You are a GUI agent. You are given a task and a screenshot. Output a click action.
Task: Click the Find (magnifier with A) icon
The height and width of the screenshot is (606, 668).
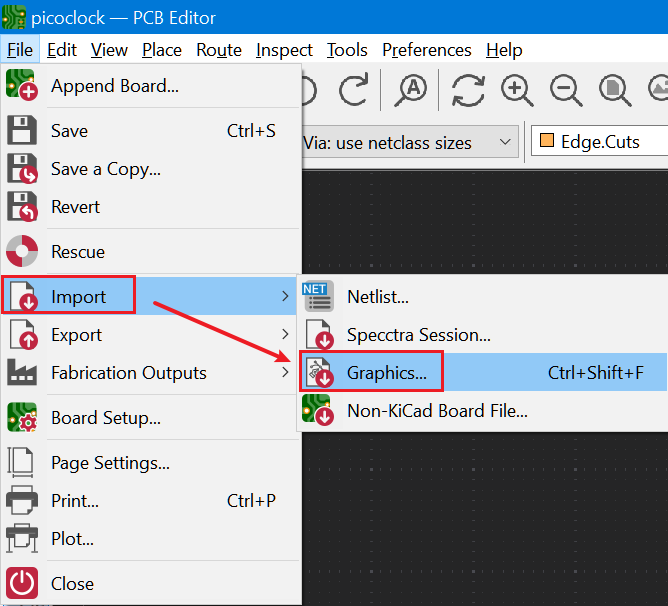click(x=410, y=90)
